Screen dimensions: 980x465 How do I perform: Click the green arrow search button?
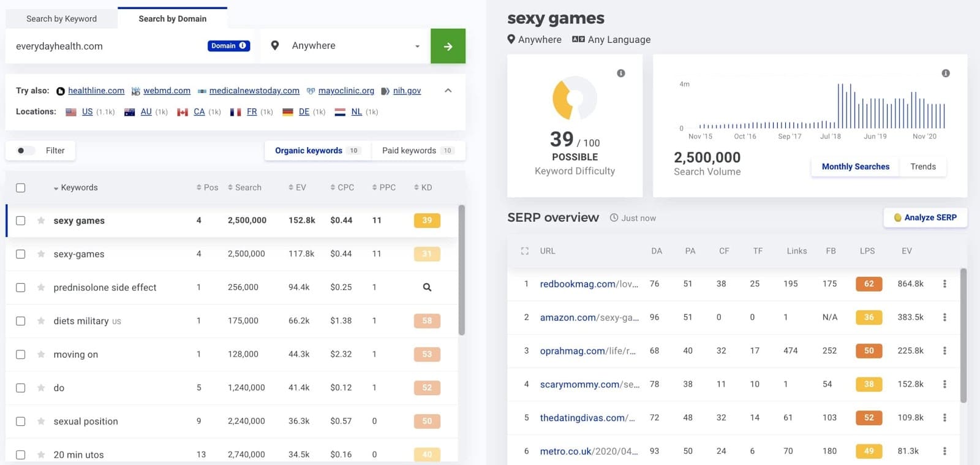[448, 46]
